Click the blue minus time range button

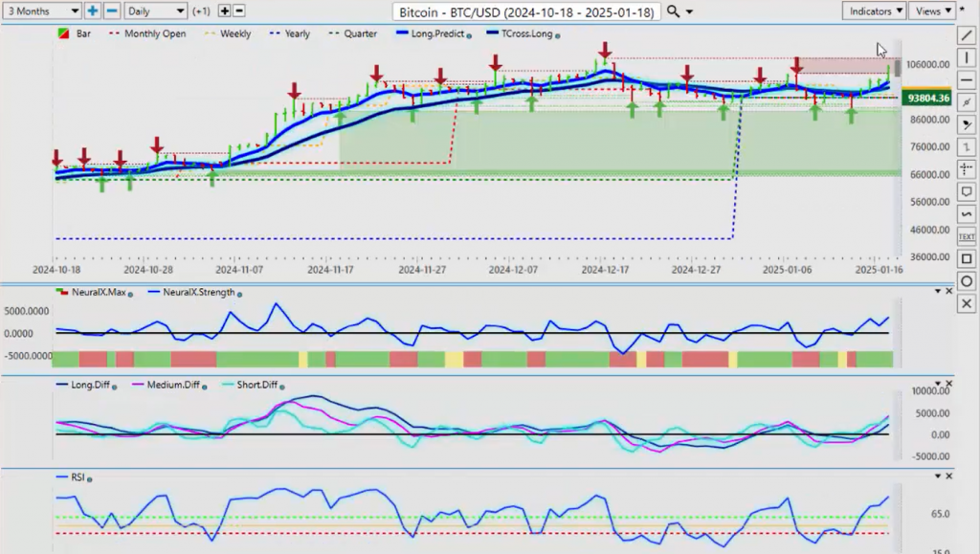[112, 11]
